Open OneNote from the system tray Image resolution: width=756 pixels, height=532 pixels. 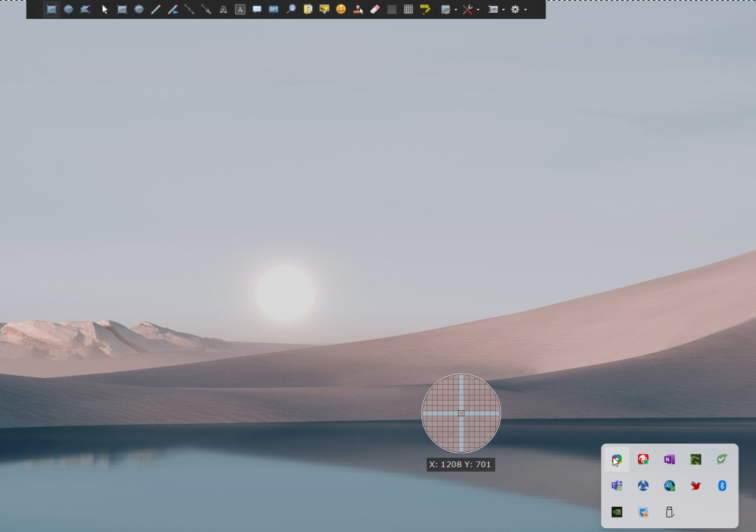(669, 460)
